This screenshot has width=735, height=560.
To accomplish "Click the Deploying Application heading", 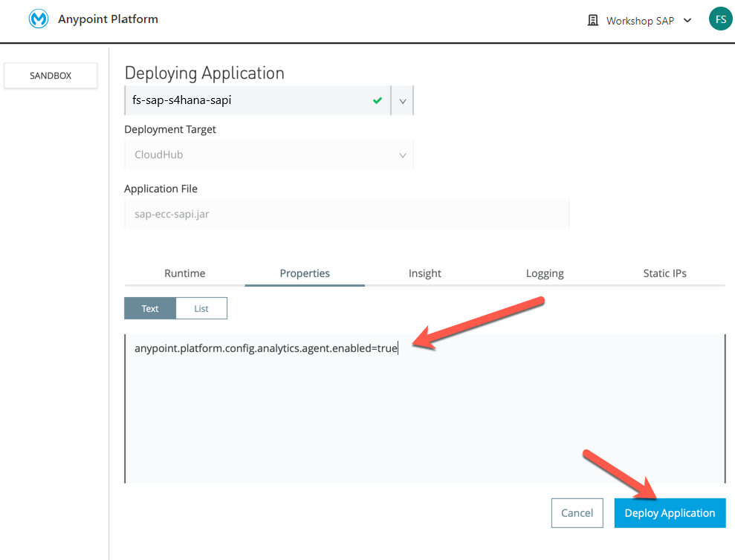I will coord(204,73).
